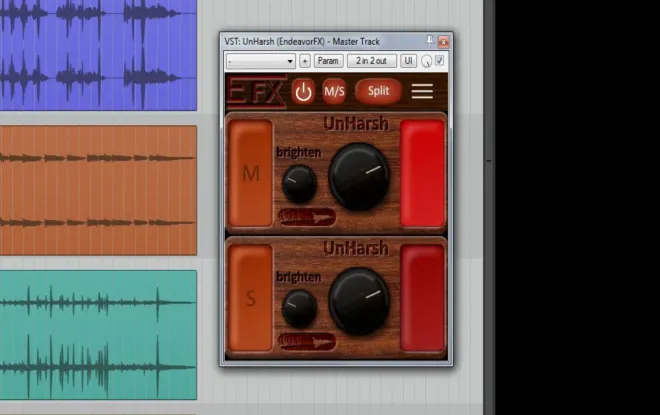This screenshot has height=415, width=660.
Task: Select the teal audio clip in the track view
Action: tap(98, 335)
